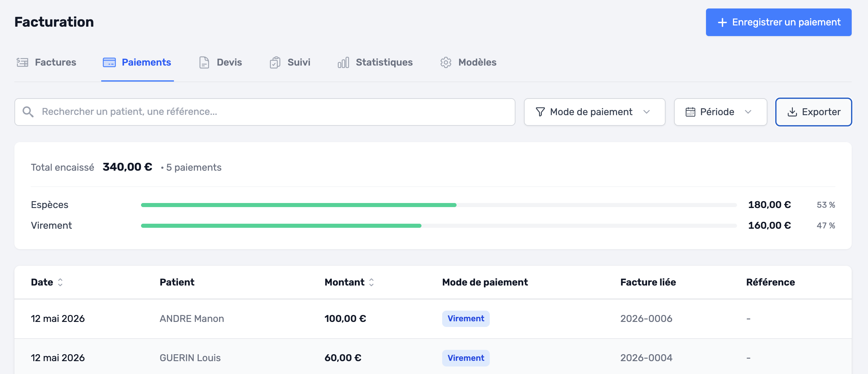Click the Factures list icon
Image resolution: width=868 pixels, height=374 pixels.
[23, 62]
